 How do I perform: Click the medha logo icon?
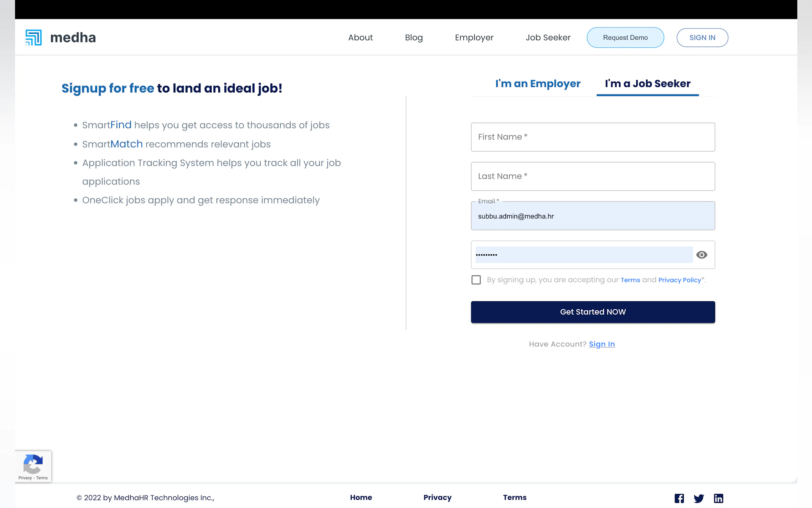coord(34,37)
